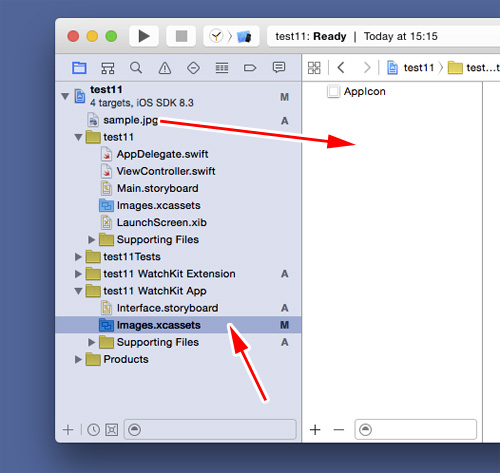Toggle recent files filter clock icon
The image size is (500, 473).
[x=93, y=430]
